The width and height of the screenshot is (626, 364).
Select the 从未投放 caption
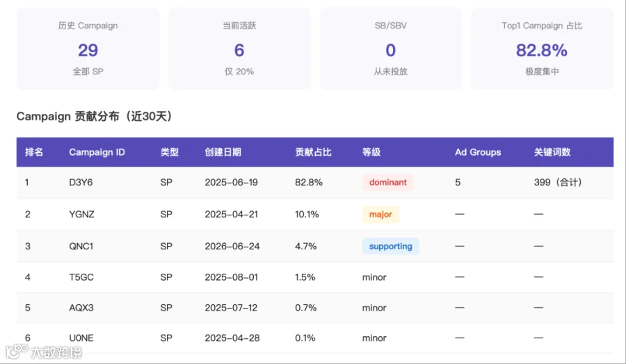pos(390,72)
